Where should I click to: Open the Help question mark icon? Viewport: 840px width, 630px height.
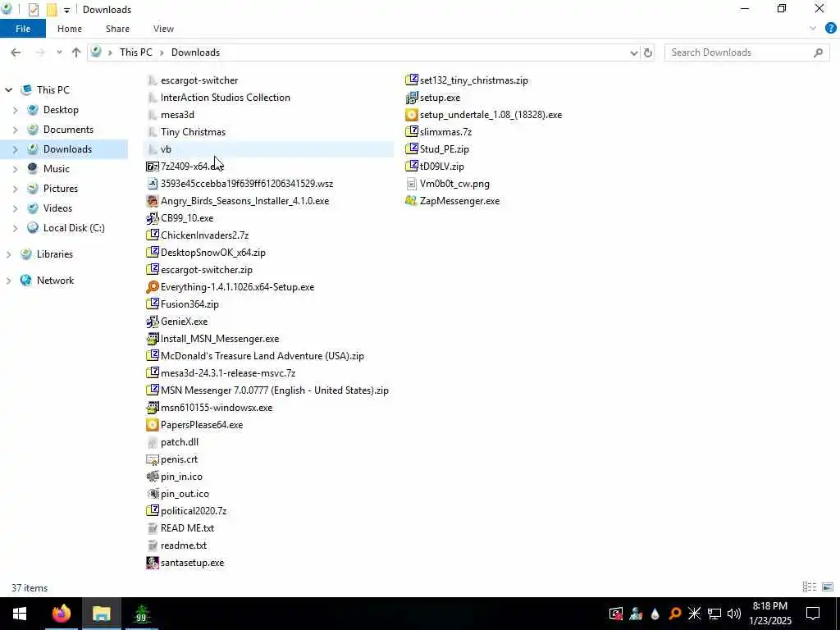click(830, 29)
